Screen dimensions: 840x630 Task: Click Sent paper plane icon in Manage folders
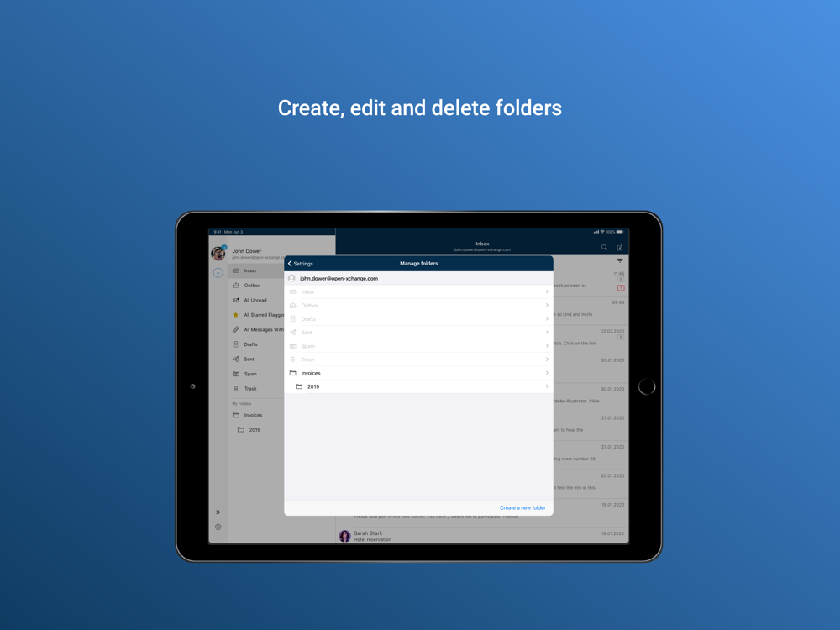pos(292,332)
